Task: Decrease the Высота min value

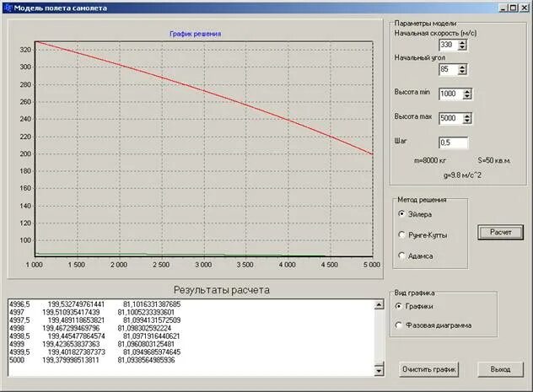Action: pos(467,96)
